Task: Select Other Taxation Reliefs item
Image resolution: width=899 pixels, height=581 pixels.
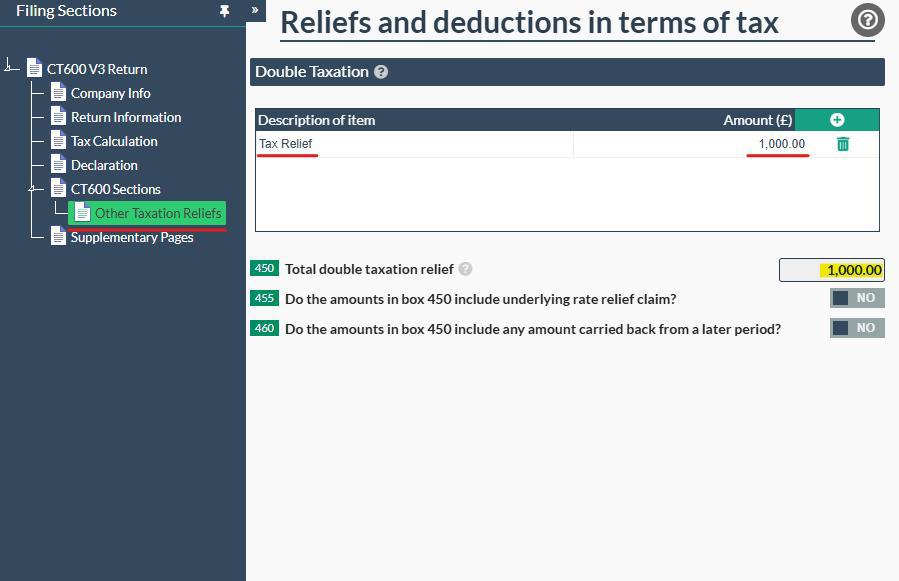Action: click(x=157, y=213)
